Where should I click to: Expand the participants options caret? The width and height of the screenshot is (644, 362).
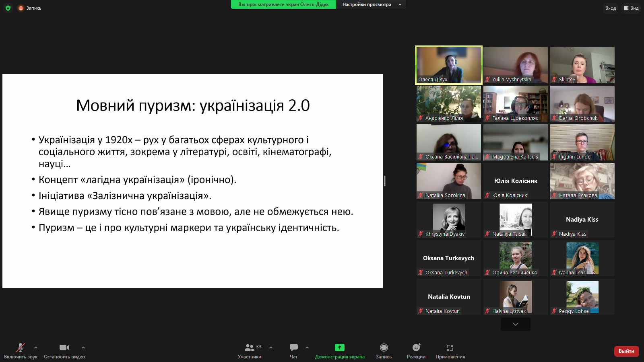(271, 348)
